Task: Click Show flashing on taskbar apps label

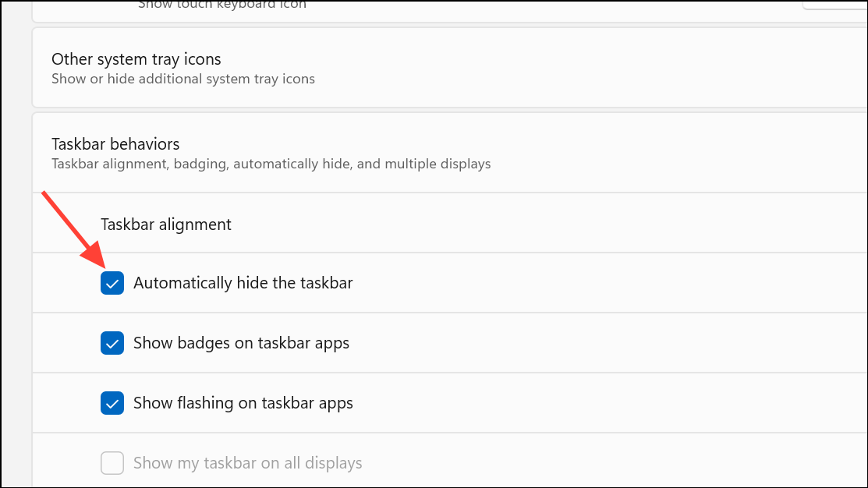Action: pos(243,403)
